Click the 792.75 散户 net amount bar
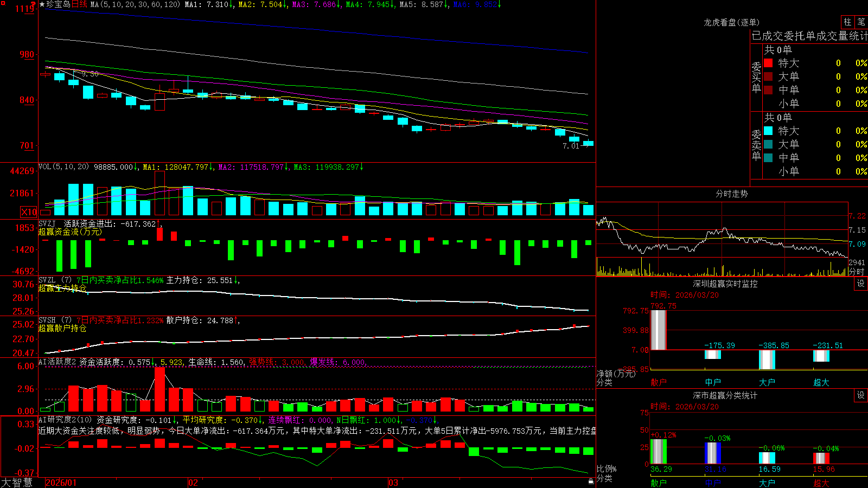Viewport: 868px width, 488px height. click(659, 330)
